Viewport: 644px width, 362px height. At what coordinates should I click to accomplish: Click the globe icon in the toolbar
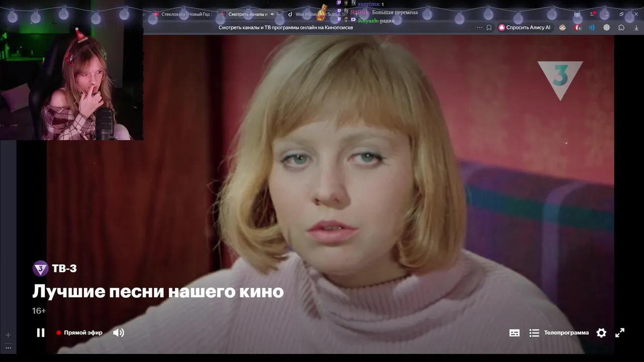coord(607,28)
